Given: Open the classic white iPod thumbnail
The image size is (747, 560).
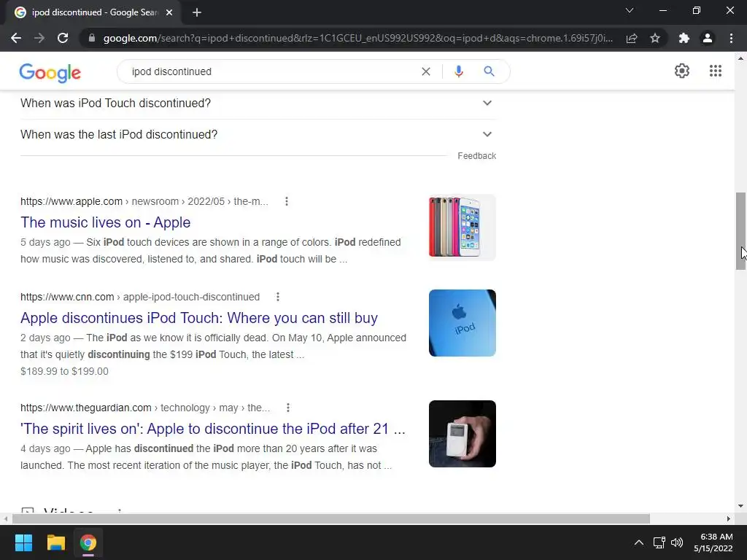Looking at the screenshot, I should click(x=462, y=434).
